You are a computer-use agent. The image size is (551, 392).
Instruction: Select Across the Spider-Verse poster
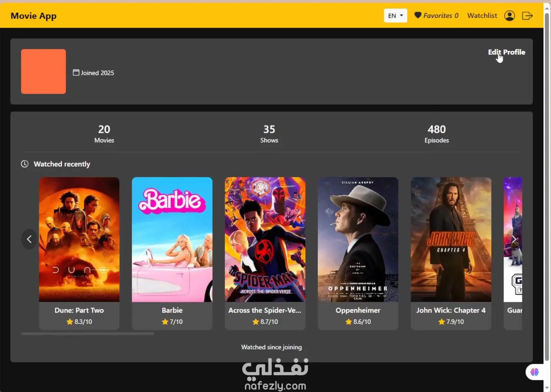[x=265, y=239]
